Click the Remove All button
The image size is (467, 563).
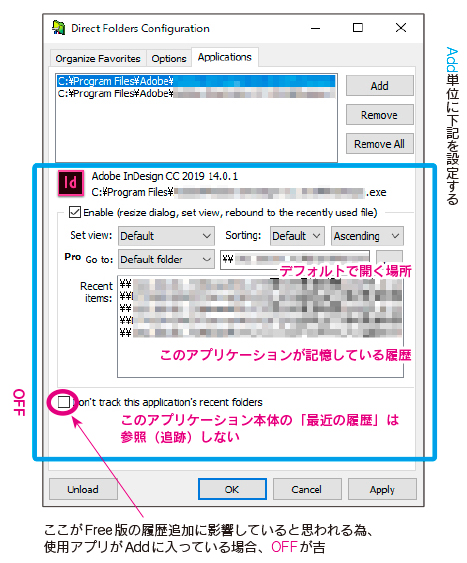379,144
